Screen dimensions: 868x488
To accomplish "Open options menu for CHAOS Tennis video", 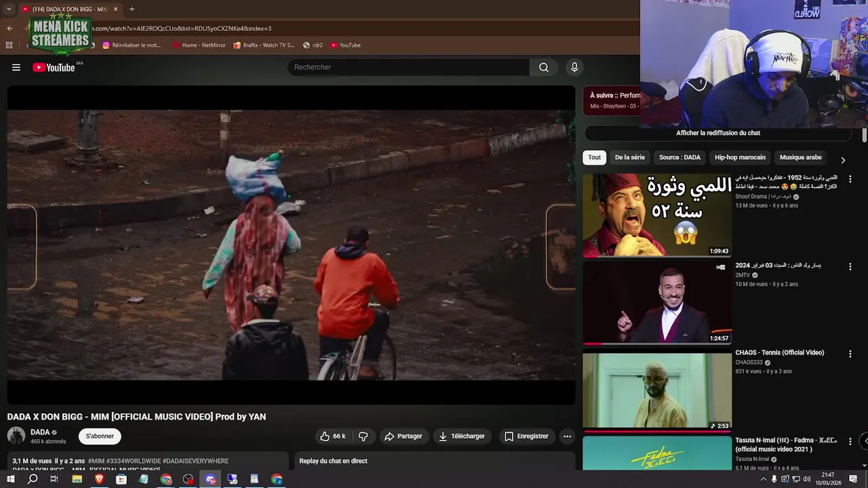I will pyautogui.click(x=850, y=354).
